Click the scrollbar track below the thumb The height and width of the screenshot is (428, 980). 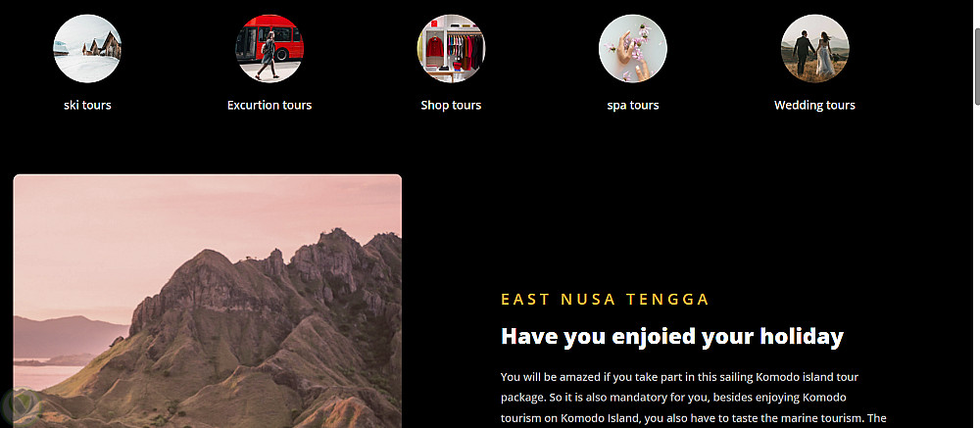point(976,262)
